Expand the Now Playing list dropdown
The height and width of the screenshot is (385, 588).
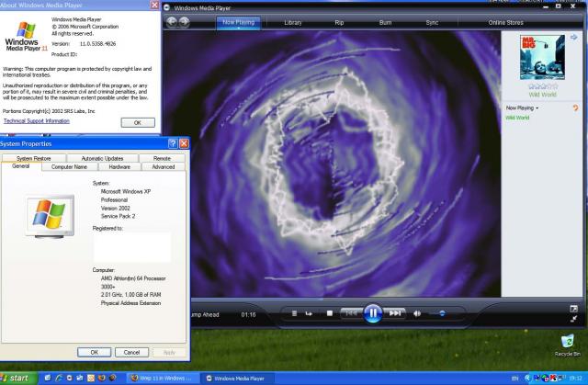522,108
